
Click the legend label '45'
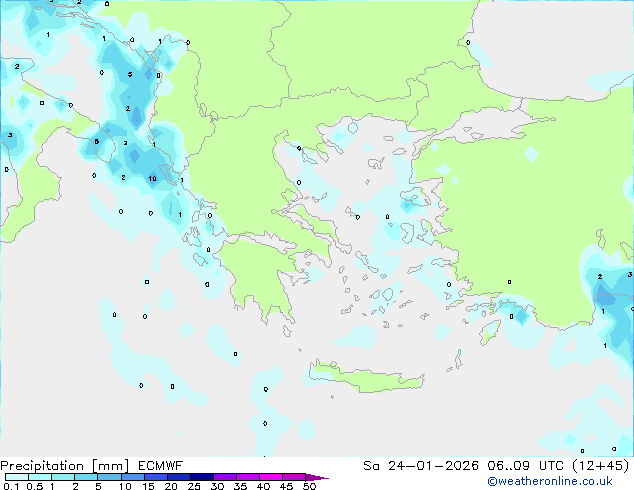click(286, 486)
